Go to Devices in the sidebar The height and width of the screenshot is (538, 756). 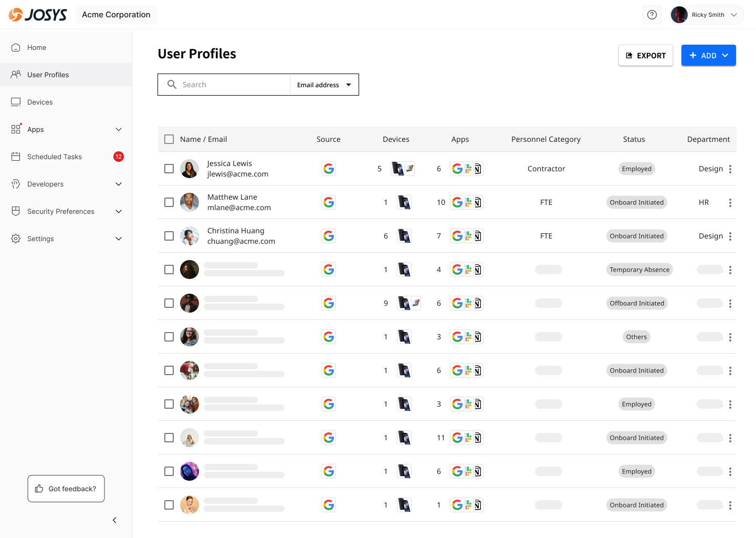click(x=40, y=102)
